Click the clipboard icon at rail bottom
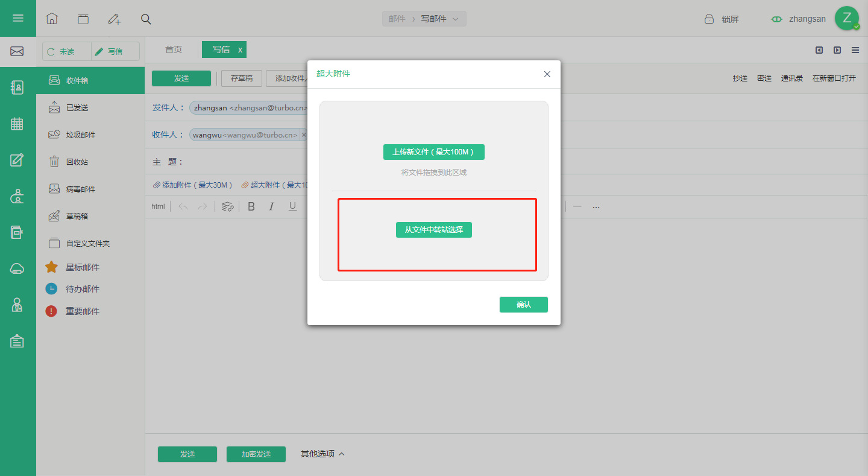Viewport: 868px width, 476px height. coord(17,341)
